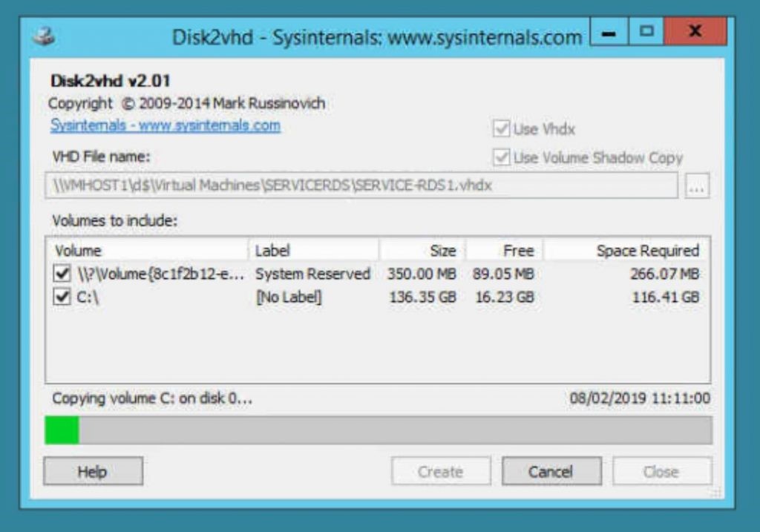The width and height of the screenshot is (760, 532).
Task: Sort by the Label column header
Action: [314, 251]
